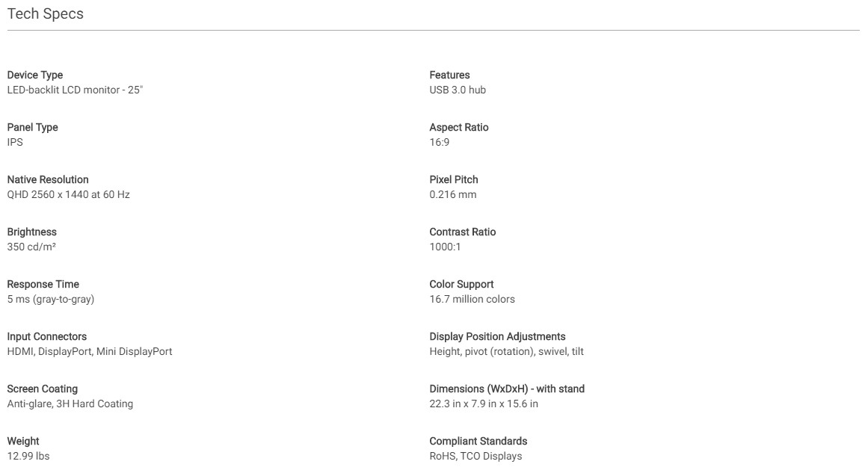Screen dimensions: 868x476
Task: Select QHD 2560 x 1440 resolution text
Action: coord(68,194)
